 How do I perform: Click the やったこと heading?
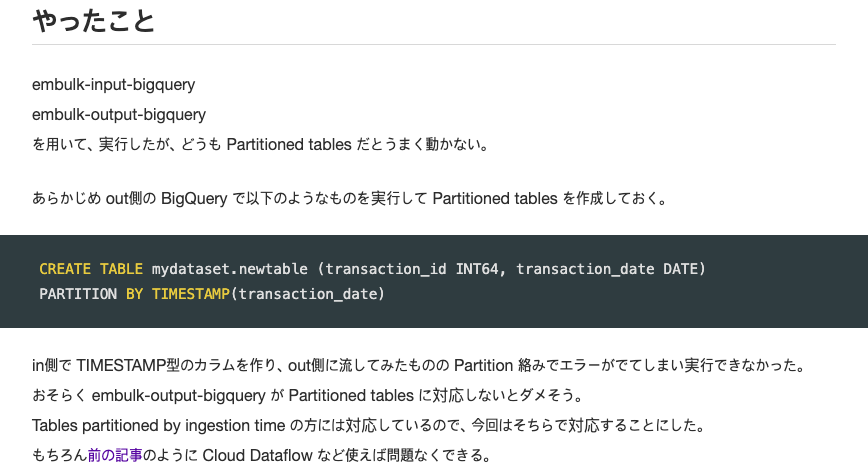(94, 21)
